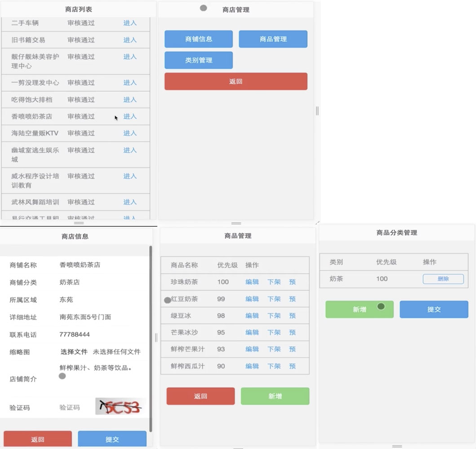This screenshot has height=449, width=476.
Task: Click 返回 in the 商品管理 panel
Action: tap(200, 396)
